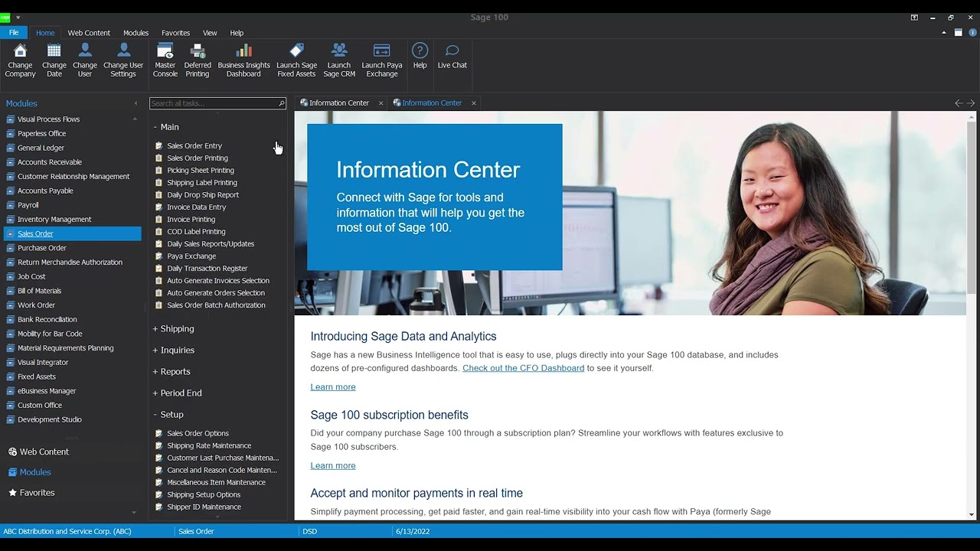The height and width of the screenshot is (551, 980).
Task: Start a Live Chat
Action: pos(452,51)
